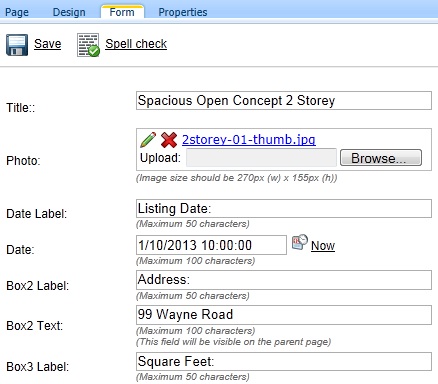Click the parent page visibility note
This screenshot has width=438, height=384.
pyautogui.click(x=234, y=342)
